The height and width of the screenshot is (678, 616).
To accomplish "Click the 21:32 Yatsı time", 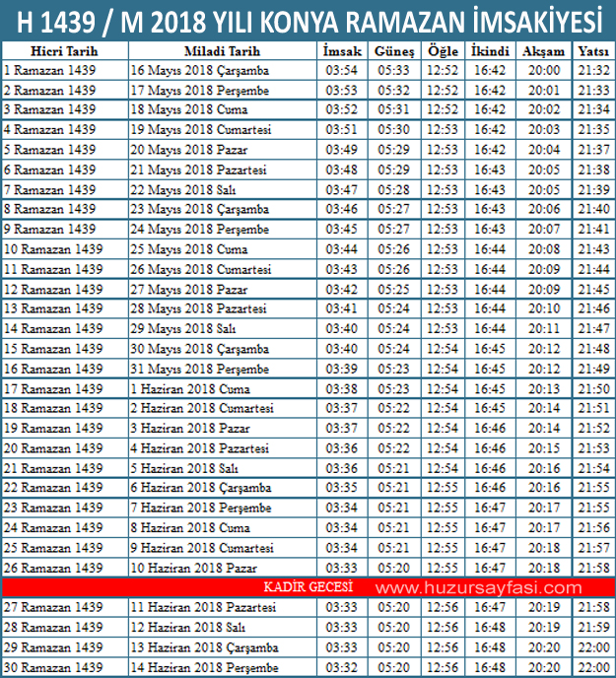I will click(x=593, y=70).
